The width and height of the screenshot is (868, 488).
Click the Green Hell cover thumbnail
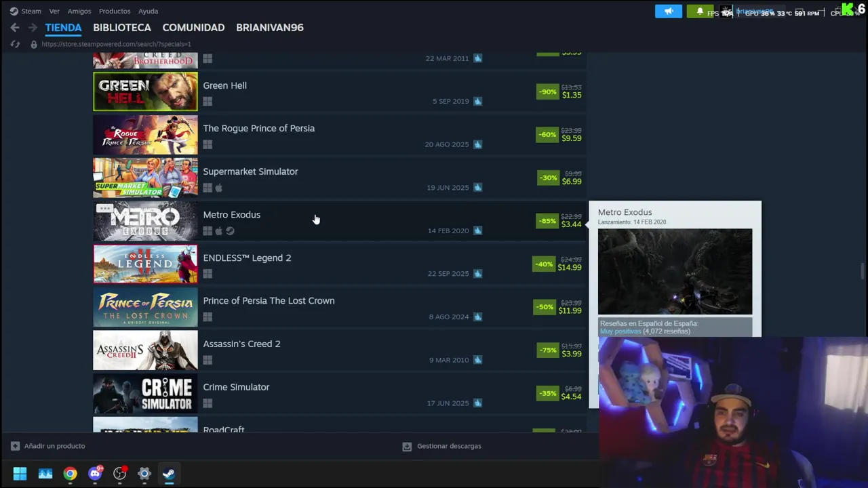click(145, 91)
